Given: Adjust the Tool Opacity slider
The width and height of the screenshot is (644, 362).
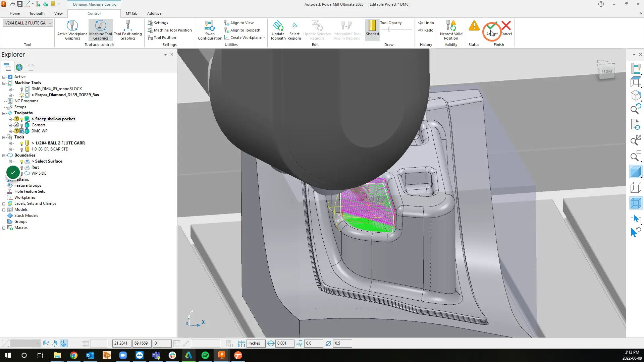Looking at the screenshot, I should pos(389,29).
